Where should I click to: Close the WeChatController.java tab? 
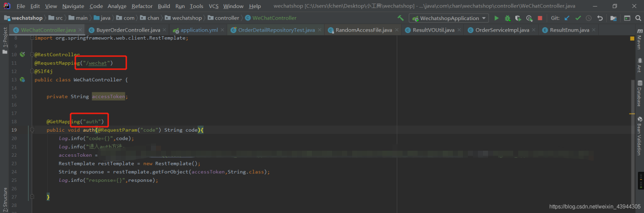[79, 30]
